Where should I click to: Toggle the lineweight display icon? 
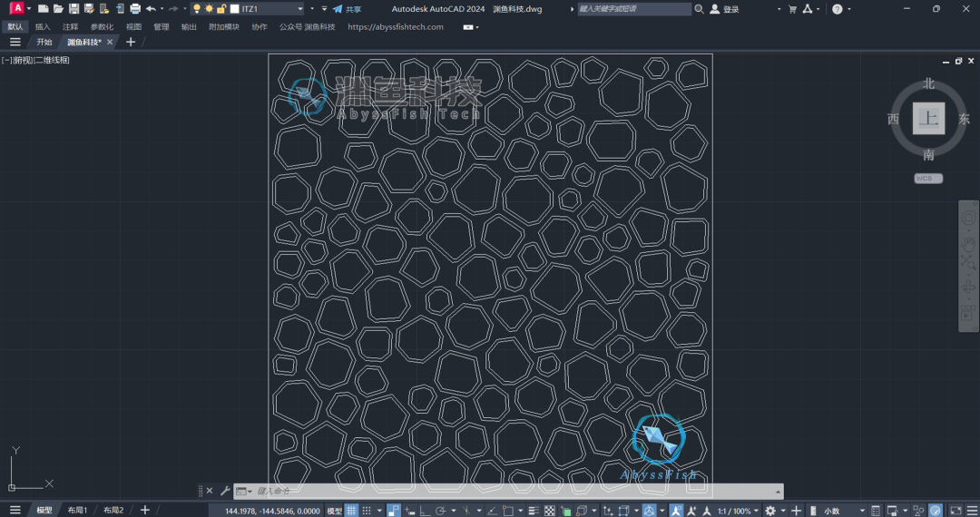click(534, 510)
